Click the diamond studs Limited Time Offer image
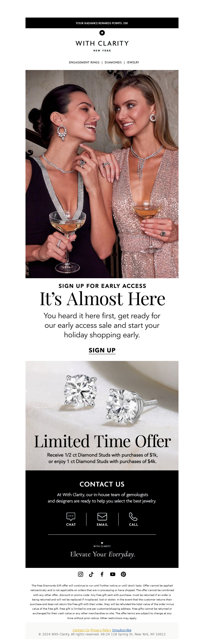 click(102, 415)
